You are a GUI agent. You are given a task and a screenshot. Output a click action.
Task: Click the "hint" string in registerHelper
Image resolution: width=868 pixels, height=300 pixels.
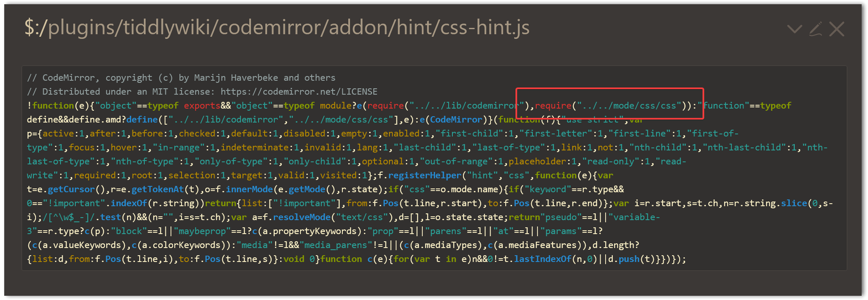482,175
